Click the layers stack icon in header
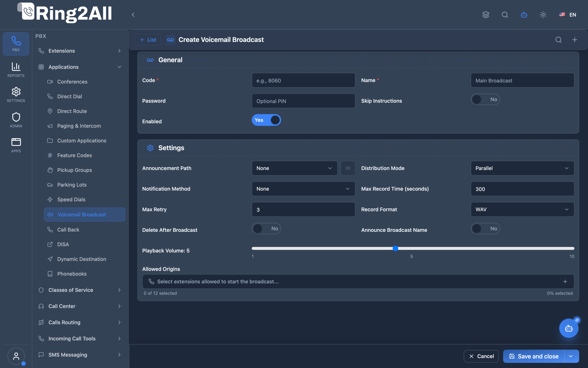588x368 pixels. pos(486,15)
